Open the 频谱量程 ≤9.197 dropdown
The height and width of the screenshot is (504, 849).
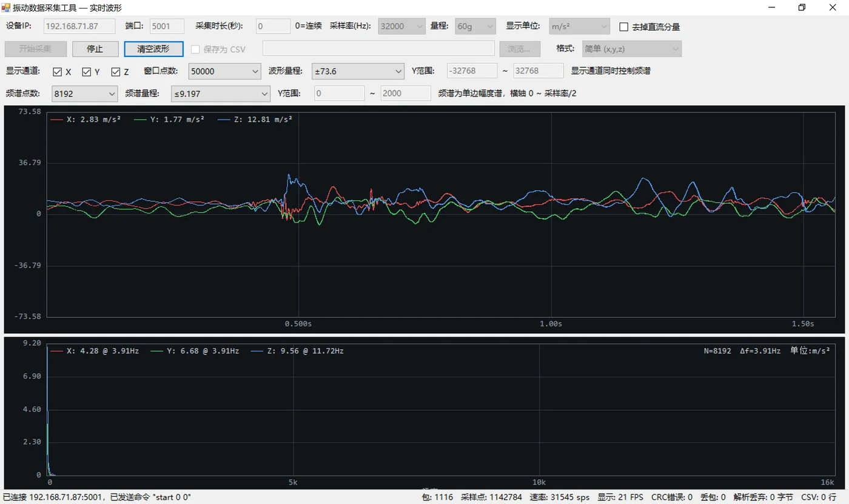(x=220, y=93)
